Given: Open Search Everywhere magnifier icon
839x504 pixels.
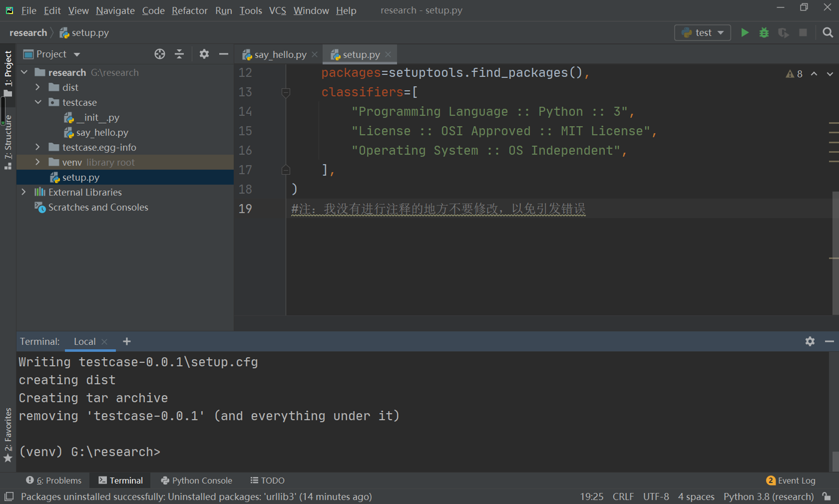Looking at the screenshot, I should (828, 32).
